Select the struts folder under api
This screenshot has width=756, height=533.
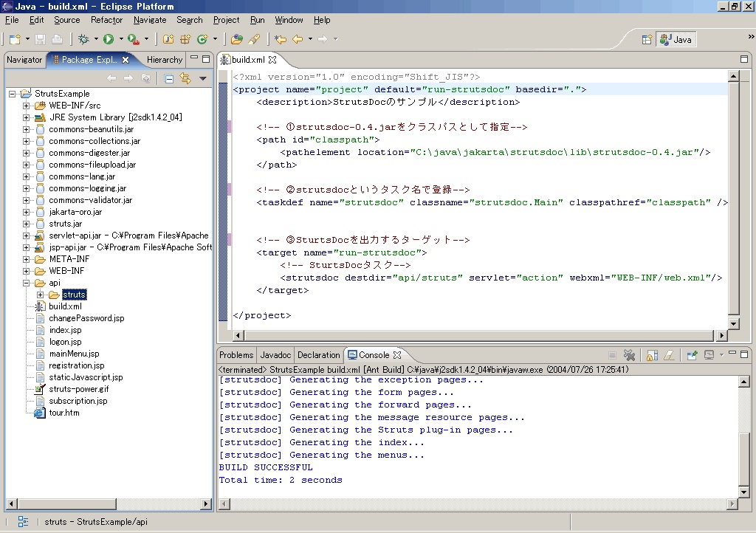point(74,294)
